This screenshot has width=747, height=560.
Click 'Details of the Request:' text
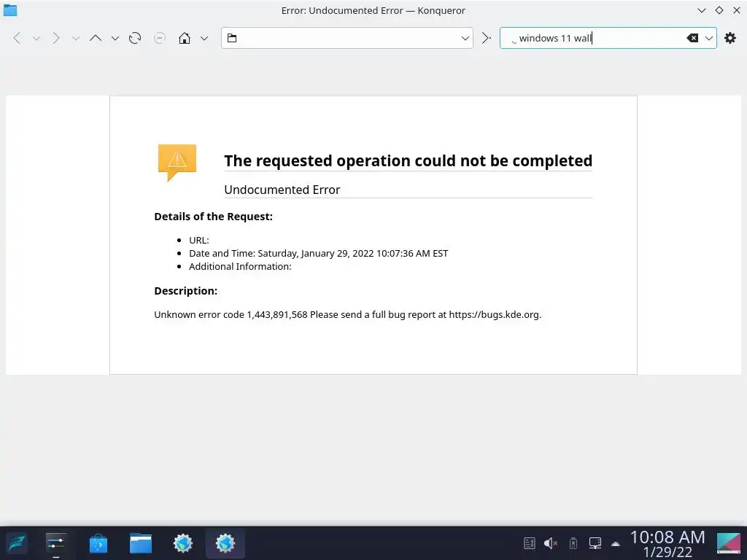click(214, 217)
